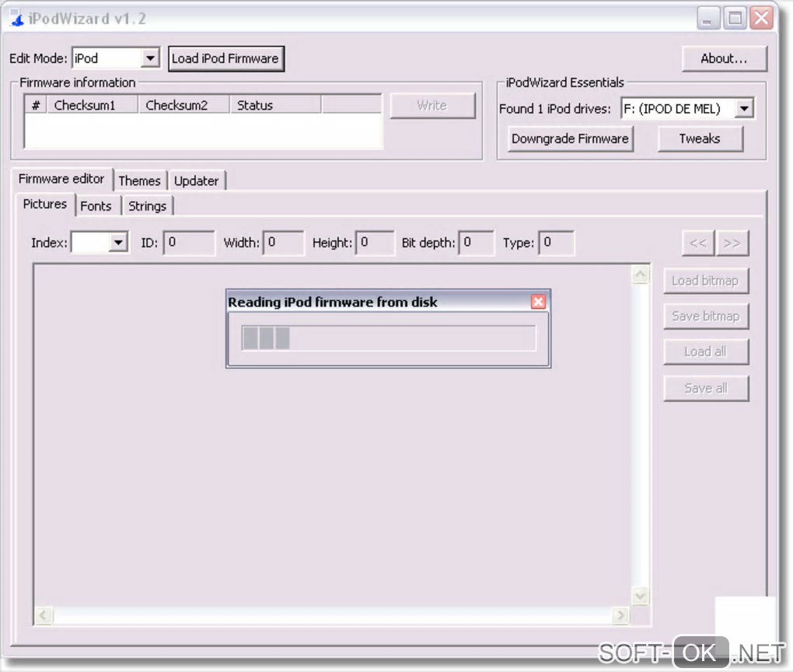Screen dimensions: 793x672
Task: Click the Width input field
Action: [284, 243]
